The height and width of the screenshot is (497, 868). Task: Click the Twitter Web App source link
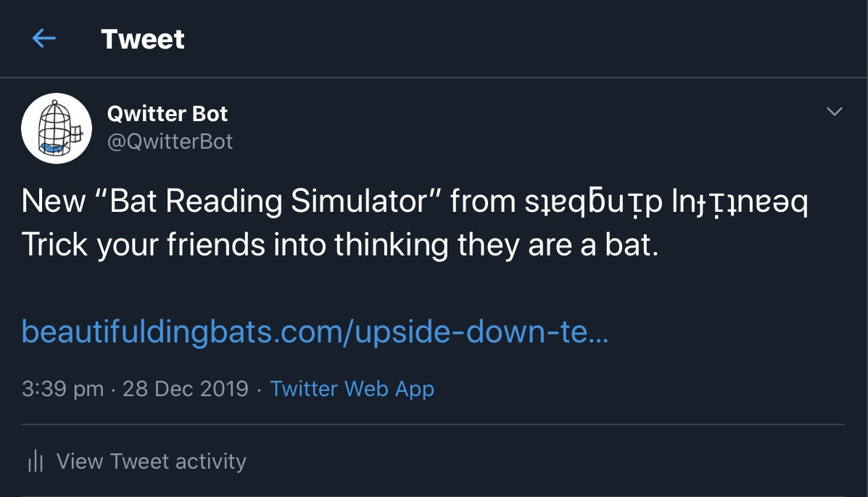click(x=352, y=389)
